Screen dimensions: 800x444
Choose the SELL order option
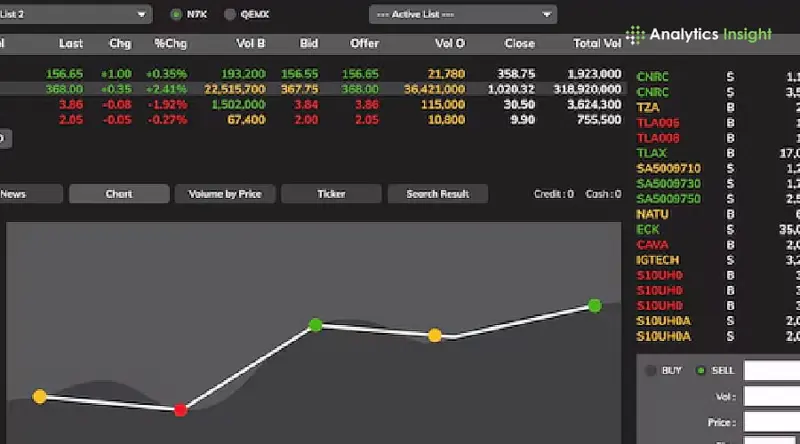click(700, 370)
